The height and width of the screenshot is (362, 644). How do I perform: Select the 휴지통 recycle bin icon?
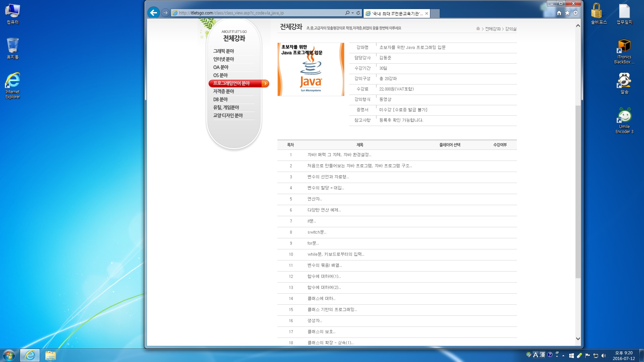[12, 49]
